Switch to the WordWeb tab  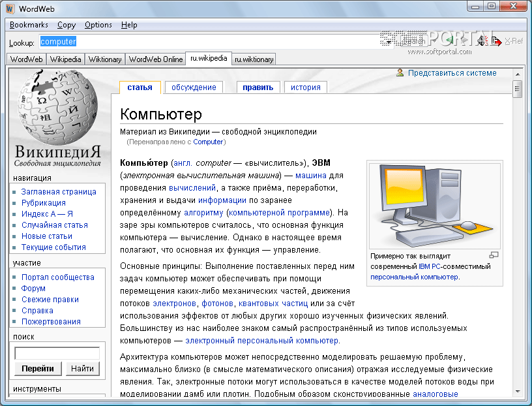(27, 59)
